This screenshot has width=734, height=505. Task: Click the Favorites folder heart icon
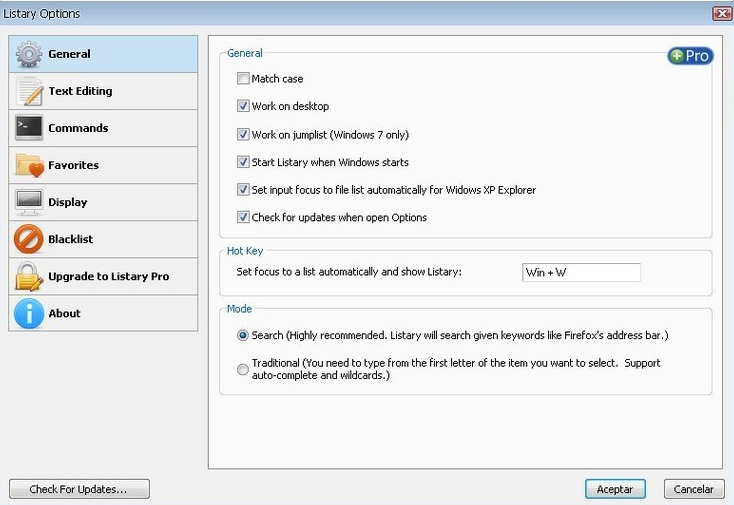29,165
